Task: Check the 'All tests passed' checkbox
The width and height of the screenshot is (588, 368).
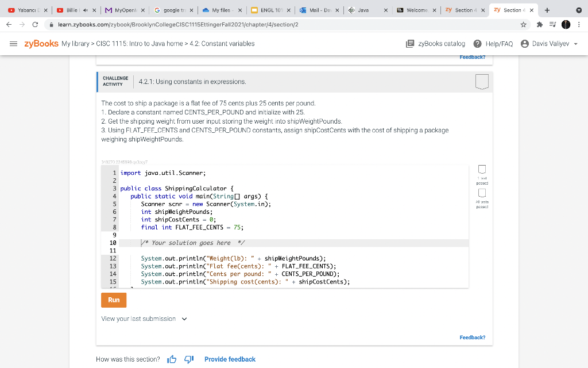Action: pos(482,192)
